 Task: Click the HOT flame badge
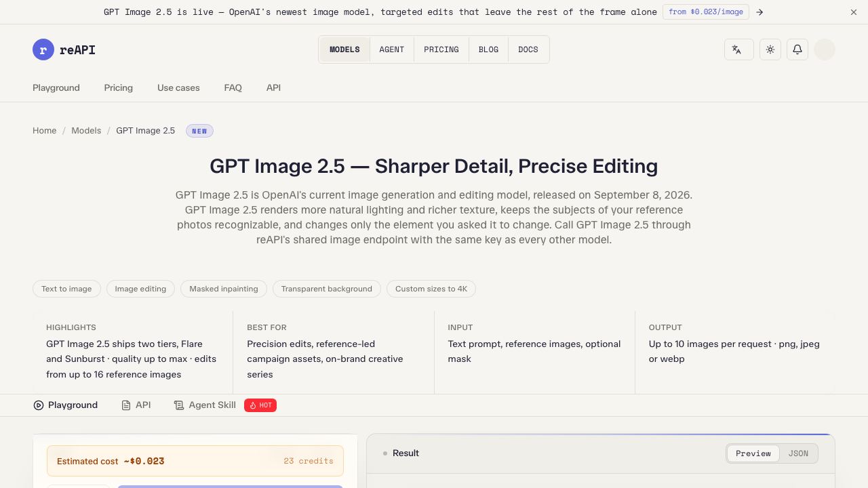point(260,405)
